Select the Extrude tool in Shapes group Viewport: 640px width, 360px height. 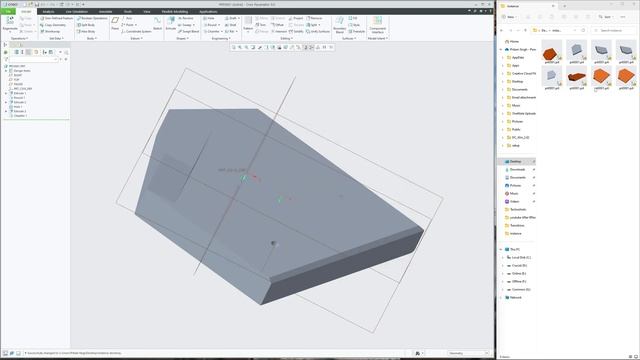coord(171,23)
